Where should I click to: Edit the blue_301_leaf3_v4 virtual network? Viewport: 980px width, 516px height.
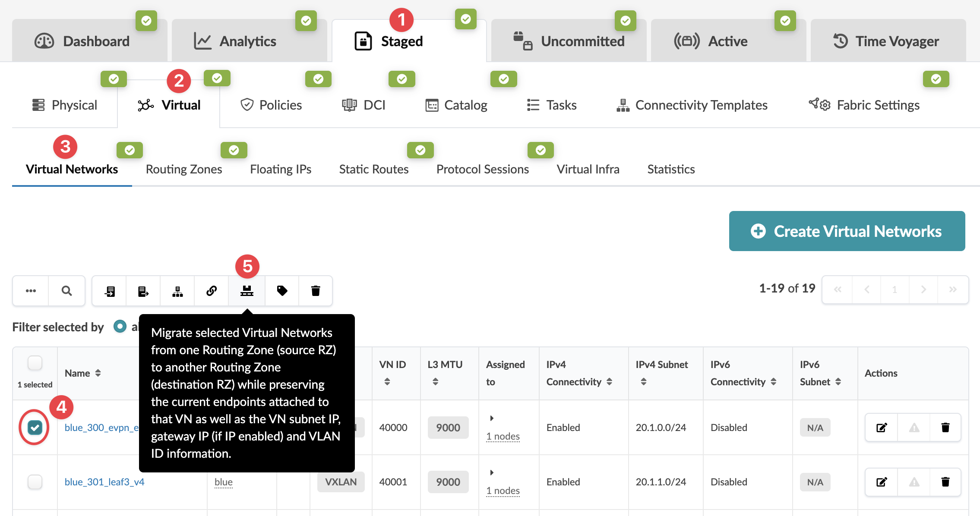(881, 482)
